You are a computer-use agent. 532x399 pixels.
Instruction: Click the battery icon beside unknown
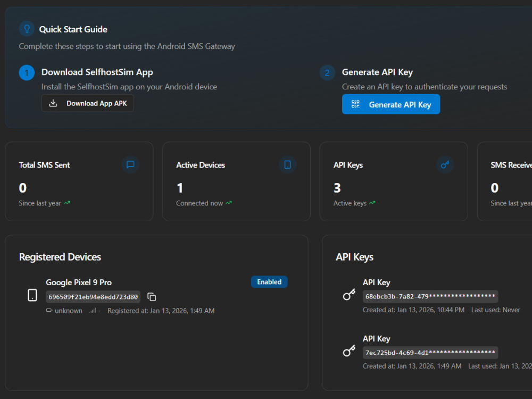[x=49, y=311]
